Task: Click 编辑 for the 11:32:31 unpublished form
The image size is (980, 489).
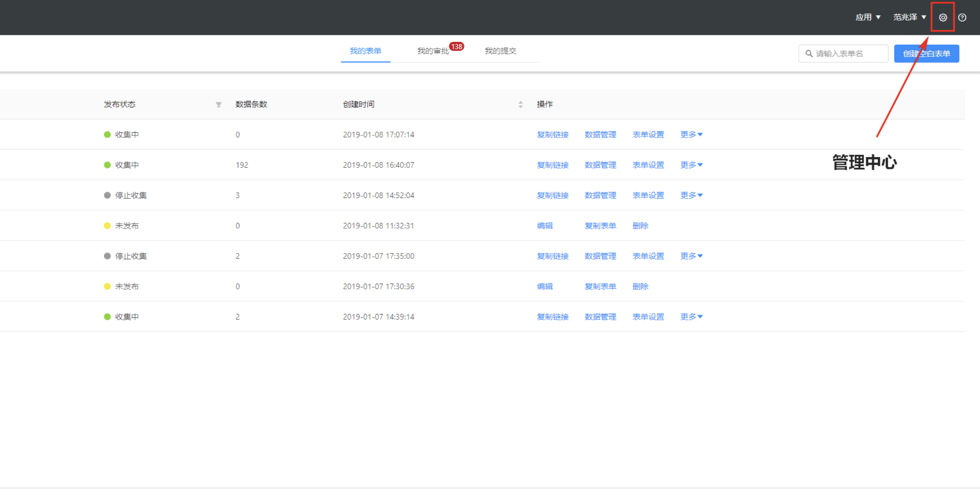Action: coord(544,226)
